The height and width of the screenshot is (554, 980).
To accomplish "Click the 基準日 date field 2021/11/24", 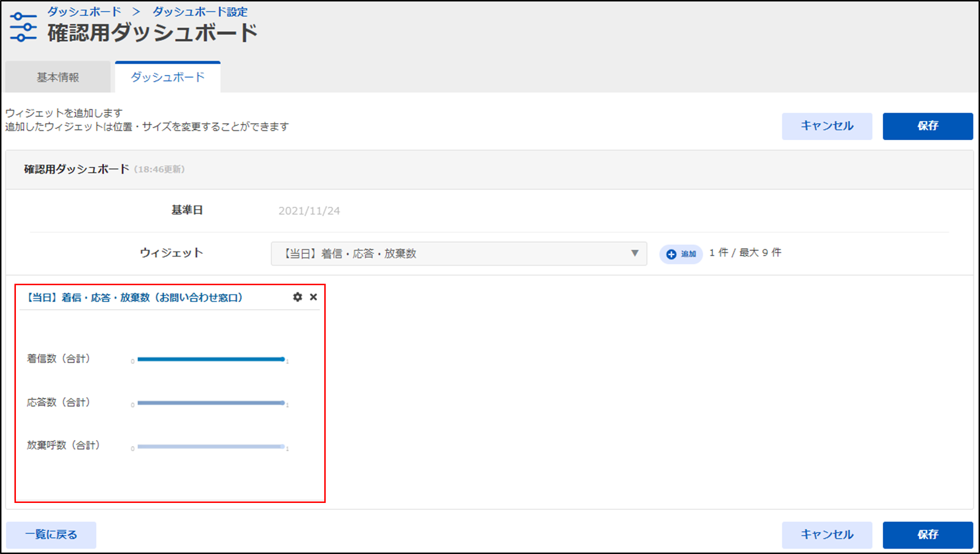I will point(309,211).
